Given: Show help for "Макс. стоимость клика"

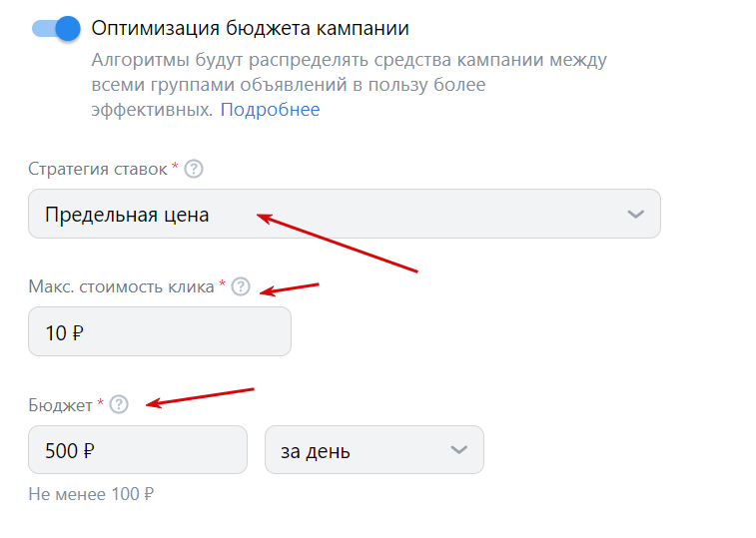Looking at the screenshot, I should pyautogui.click(x=241, y=287).
